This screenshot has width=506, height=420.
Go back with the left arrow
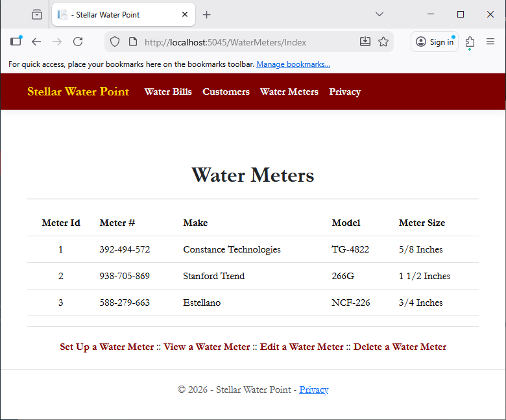(x=36, y=42)
